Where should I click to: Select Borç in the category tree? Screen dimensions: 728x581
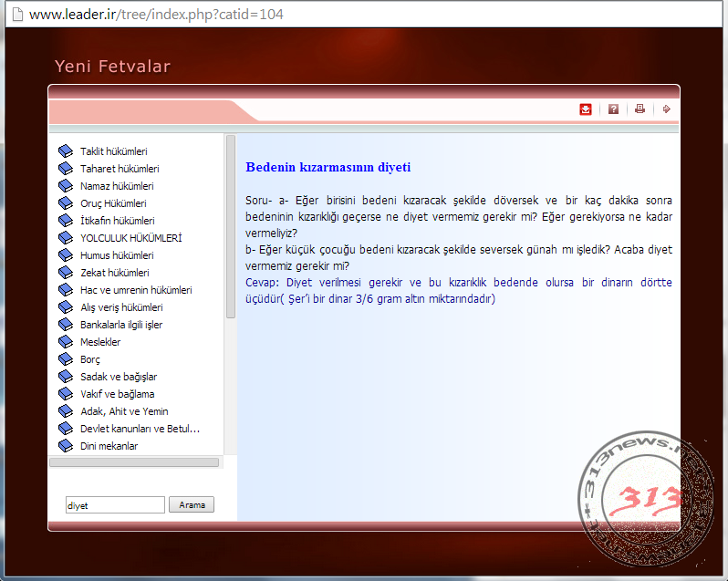90,359
